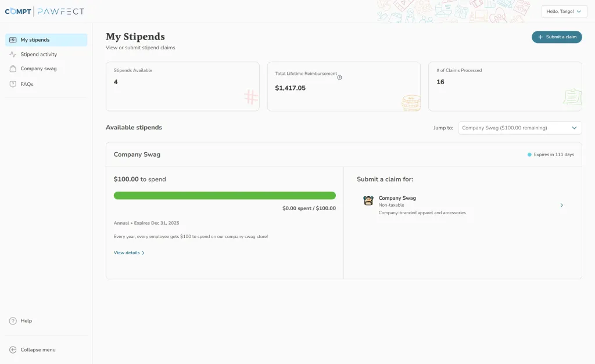Select the Company Swag claim row
The width and height of the screenshot is (595, 364).
459,205
